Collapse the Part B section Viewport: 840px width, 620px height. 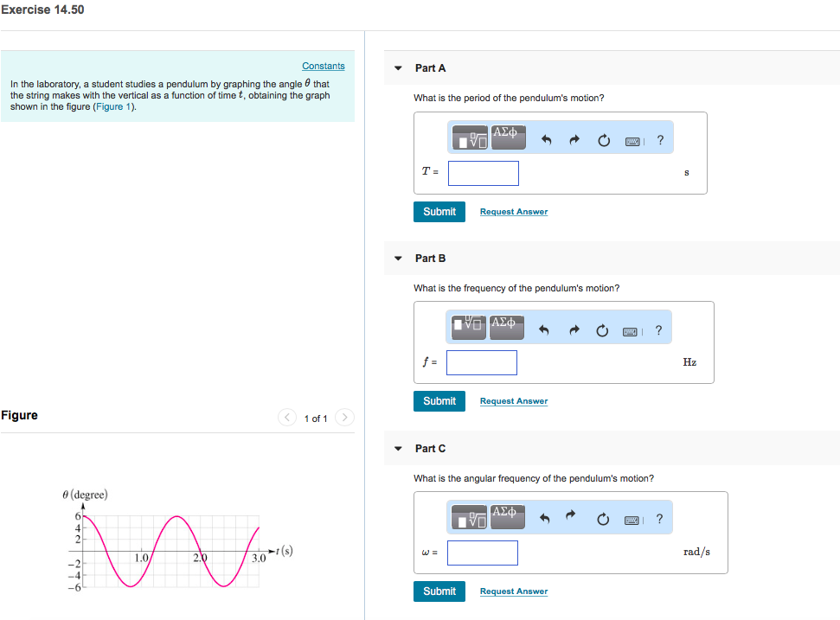pyautogui.click(x=397, y=258)
